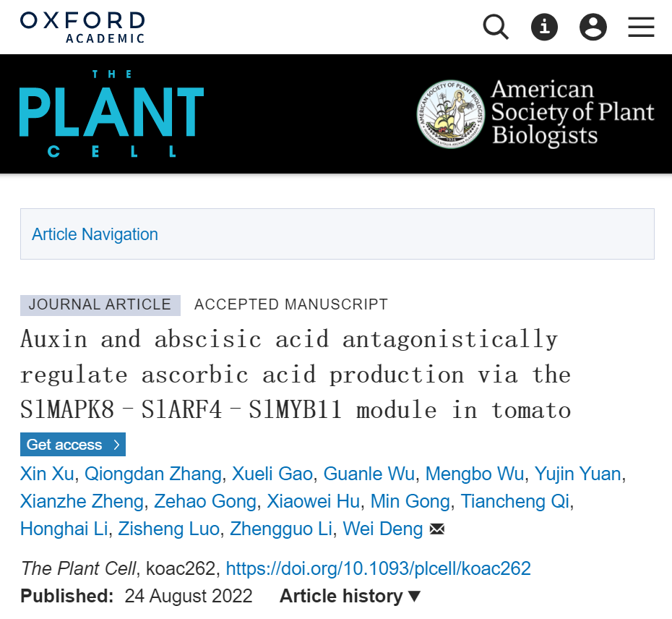Click author Tiancheng Qi link
This screenshot has width=672, height=619.
click(x=515, y=502)
